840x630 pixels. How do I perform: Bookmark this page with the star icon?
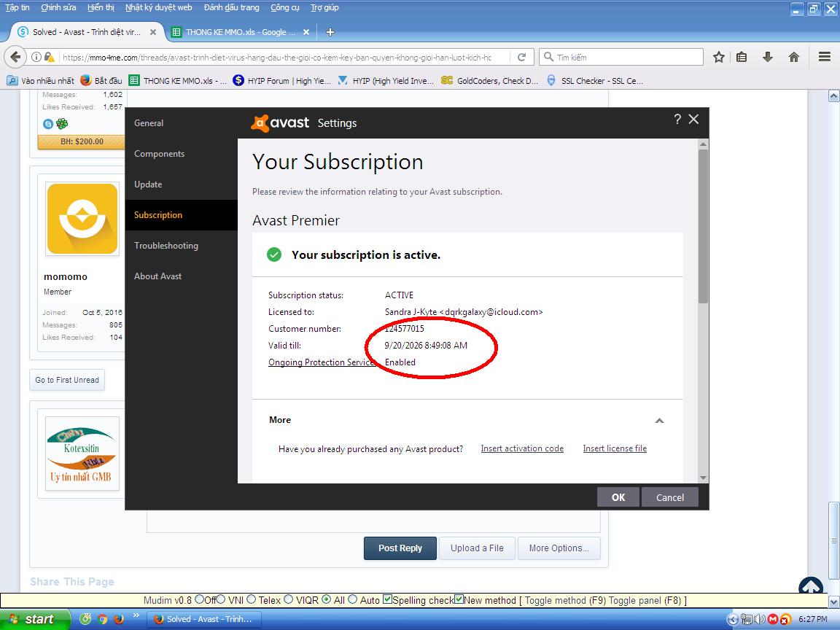click(718, 57)
